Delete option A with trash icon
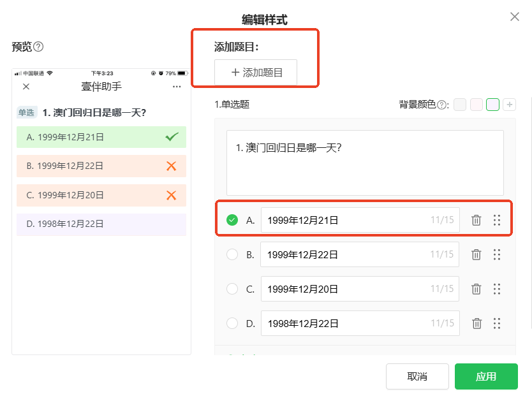532x401 pixels. (x=477, y=220)
